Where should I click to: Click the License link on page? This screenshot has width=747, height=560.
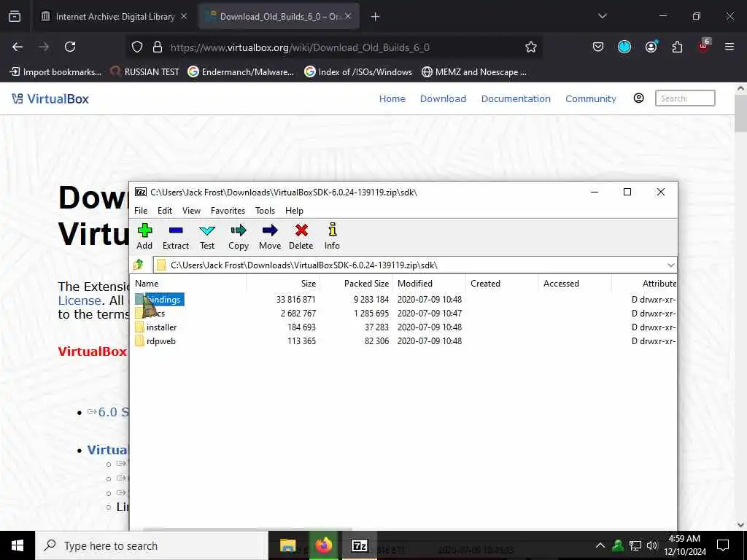[x=79, y=300]
